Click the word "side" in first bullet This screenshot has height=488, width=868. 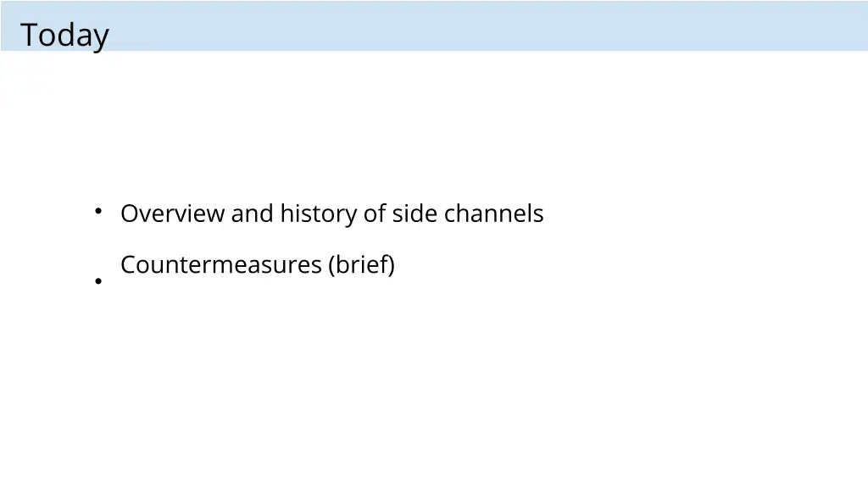click(x=415, y=213)
